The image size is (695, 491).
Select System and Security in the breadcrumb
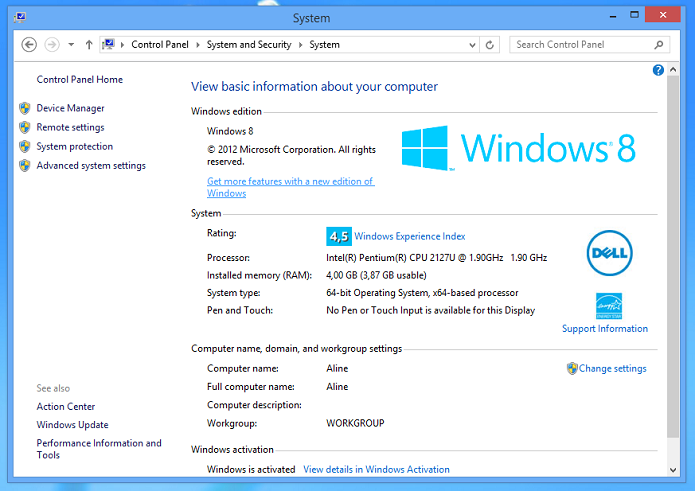tap(249, 45)
